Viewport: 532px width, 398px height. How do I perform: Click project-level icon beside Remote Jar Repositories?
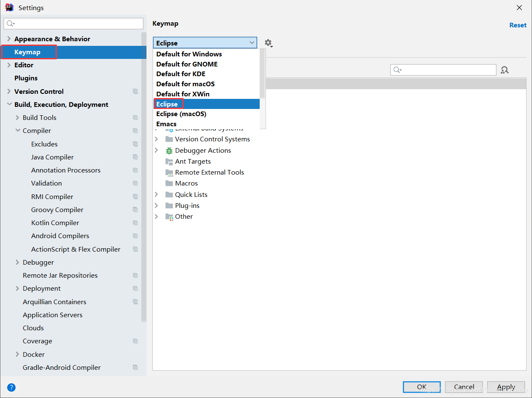[136, 275]
